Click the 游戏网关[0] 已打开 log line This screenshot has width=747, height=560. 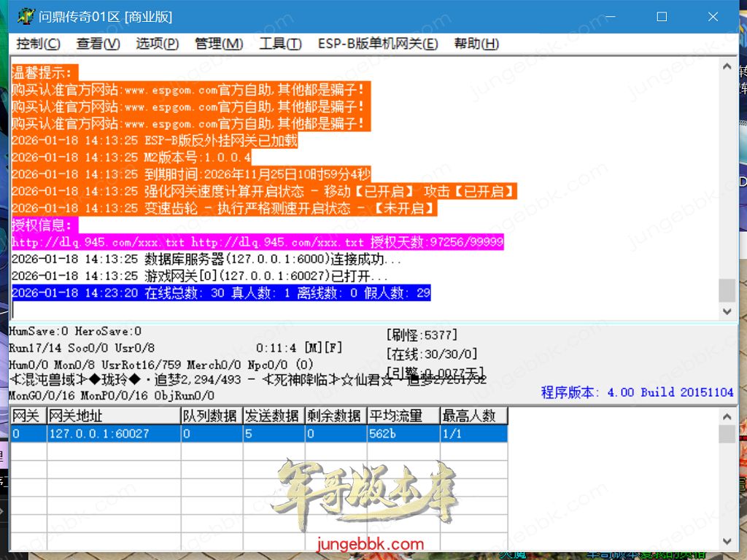pyautogui.click(x=200, y=276)
